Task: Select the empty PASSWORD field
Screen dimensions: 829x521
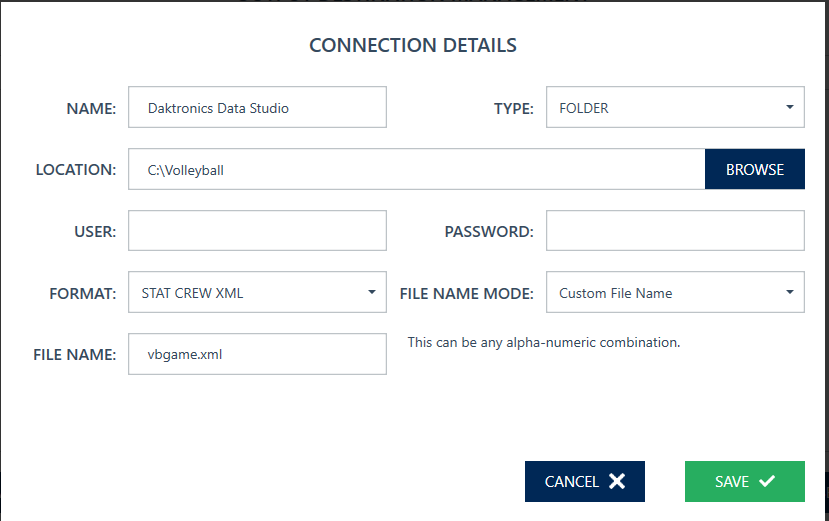Action: point(675,231)
